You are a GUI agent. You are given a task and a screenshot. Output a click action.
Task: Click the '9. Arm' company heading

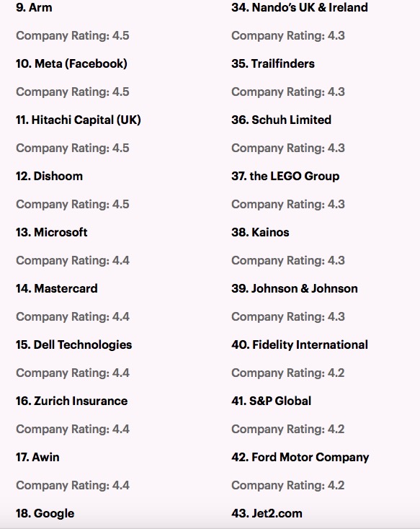(34, 7)
